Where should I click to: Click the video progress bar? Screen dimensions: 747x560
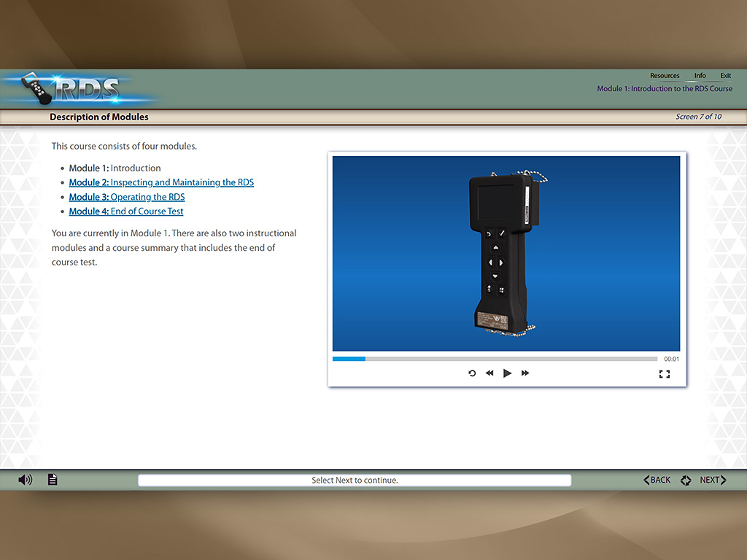tap(495, 359)
